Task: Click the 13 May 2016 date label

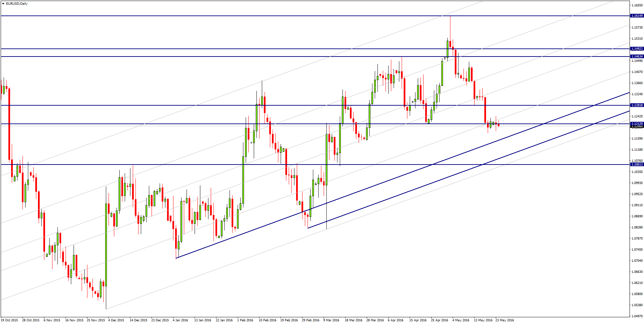Action: [483, 320]
